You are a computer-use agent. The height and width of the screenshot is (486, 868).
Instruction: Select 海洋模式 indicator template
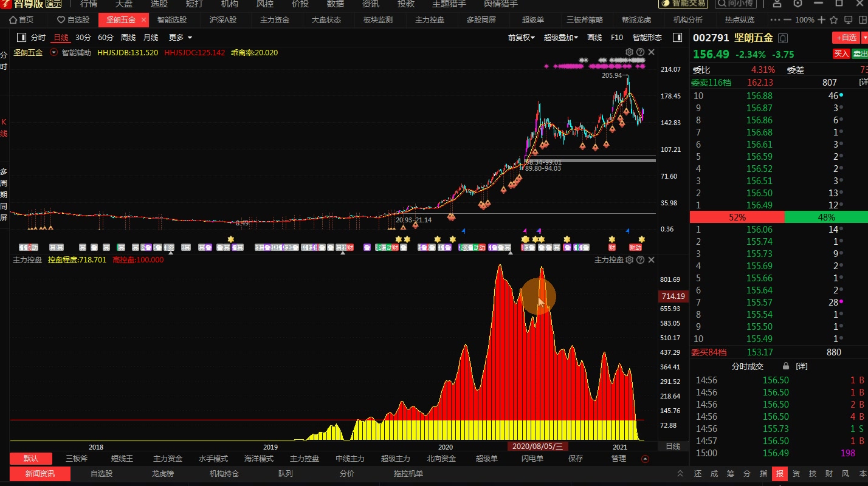click(x=259, y=459)
